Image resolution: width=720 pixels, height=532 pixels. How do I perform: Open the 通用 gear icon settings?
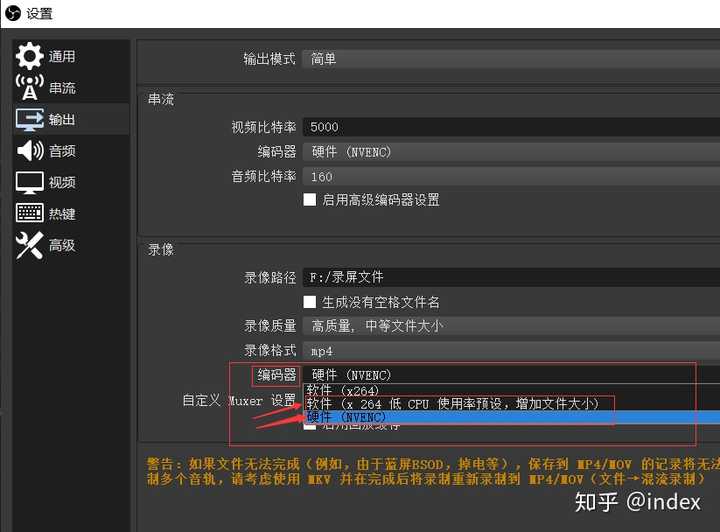pos(29,56)
